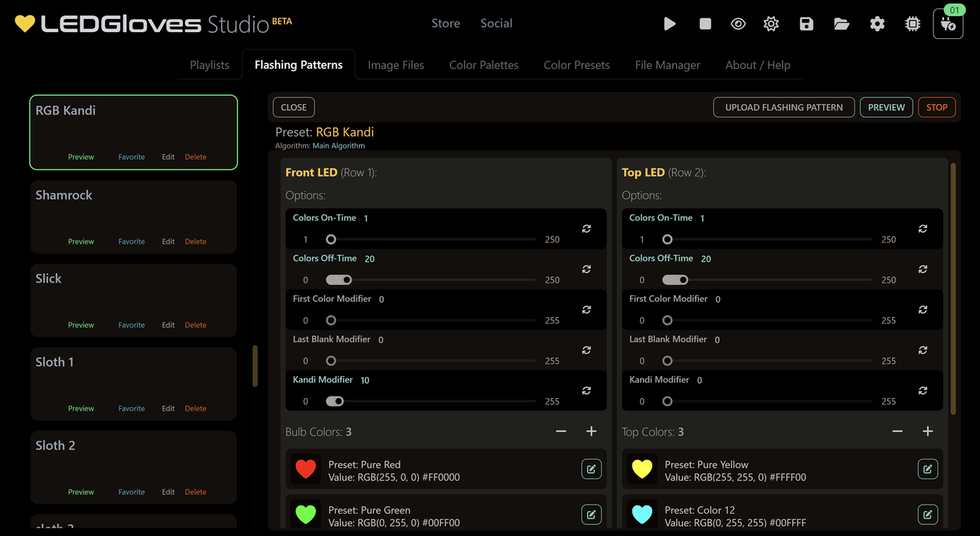Reset Front LED Kandi Modifier

coord(586,391)
